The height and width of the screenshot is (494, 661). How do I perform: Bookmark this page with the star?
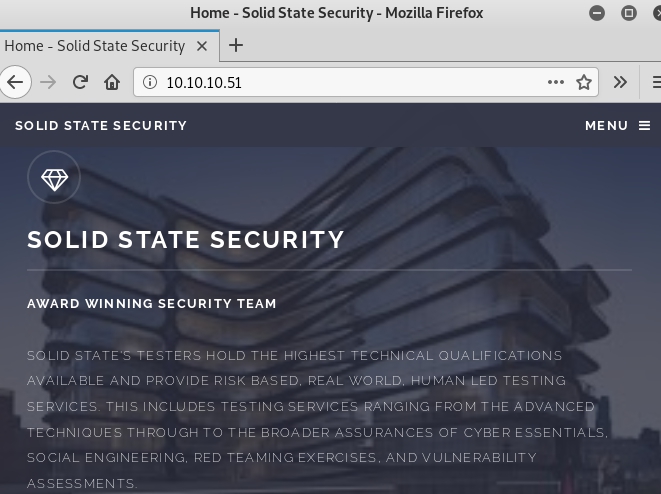point(584,82)
